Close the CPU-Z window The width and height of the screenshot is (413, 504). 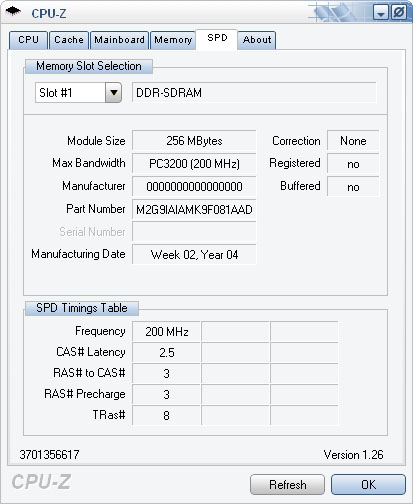tap(398, 13)
